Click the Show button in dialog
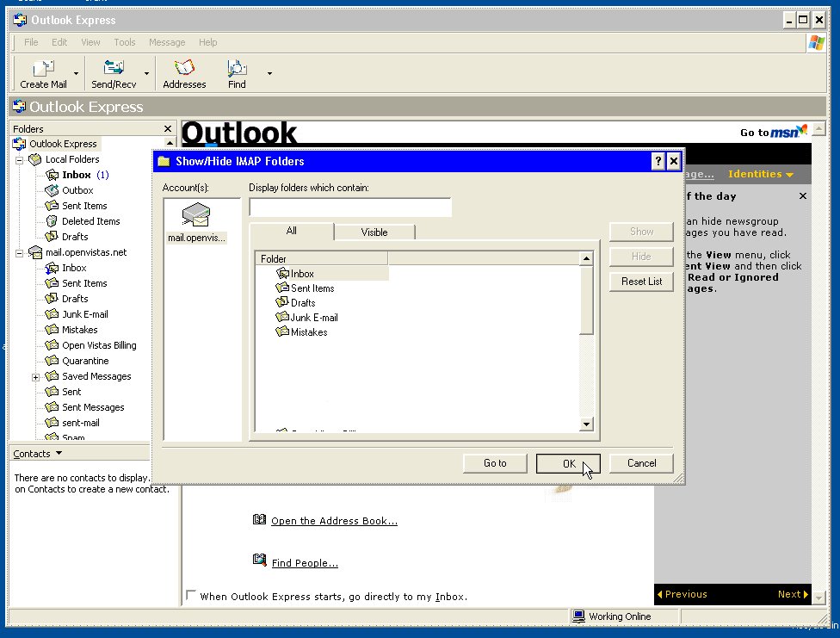Viewport: 840px width, 638px height. (x=641, y=232)
